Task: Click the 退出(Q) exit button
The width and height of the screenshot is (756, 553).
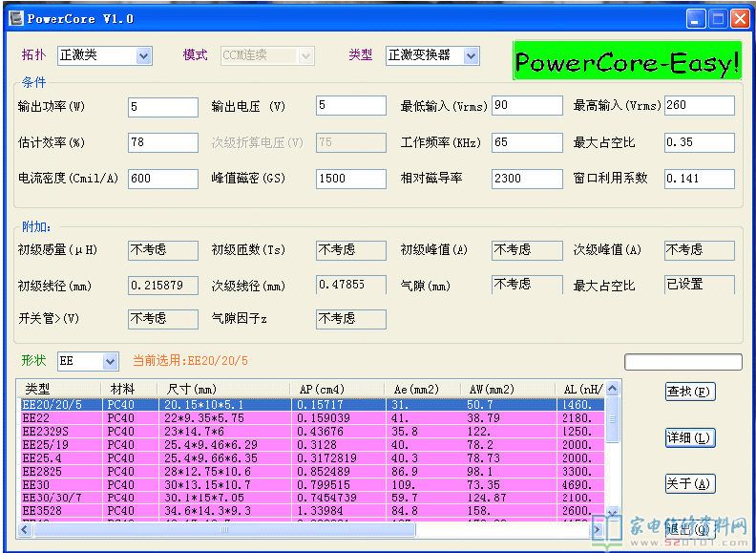Action: click(690, 530)
